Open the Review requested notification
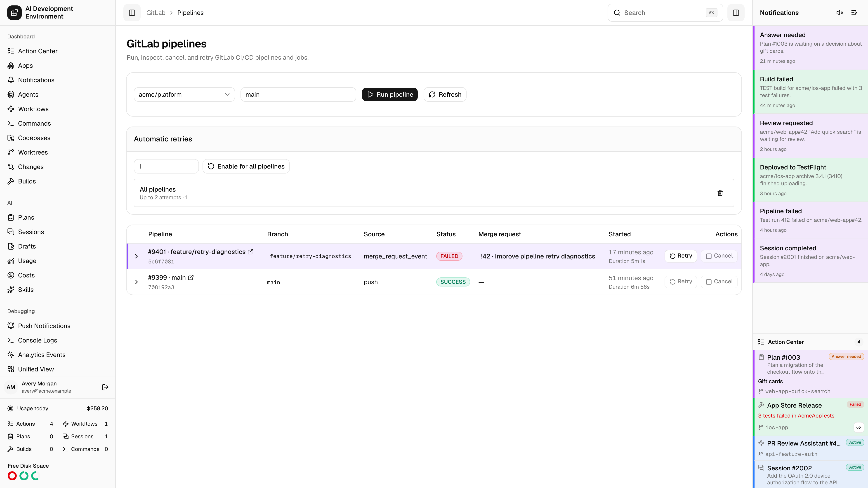 tap(810, 136)
